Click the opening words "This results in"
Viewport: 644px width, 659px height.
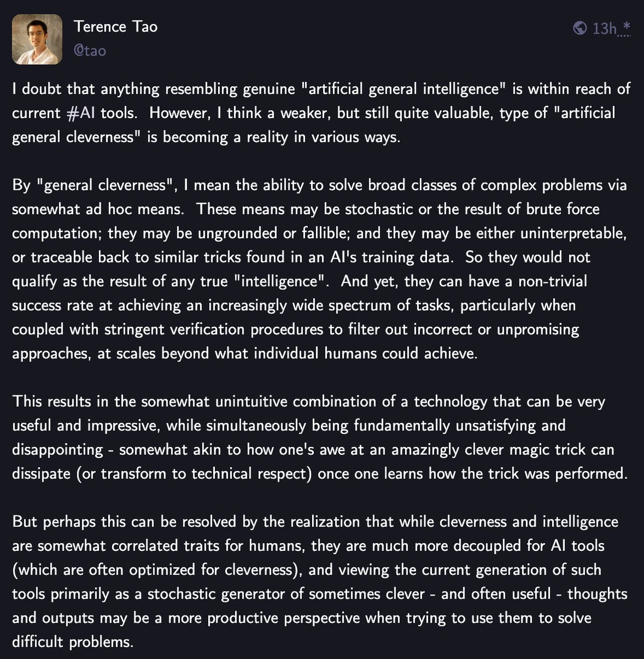[x=62, y=401]
